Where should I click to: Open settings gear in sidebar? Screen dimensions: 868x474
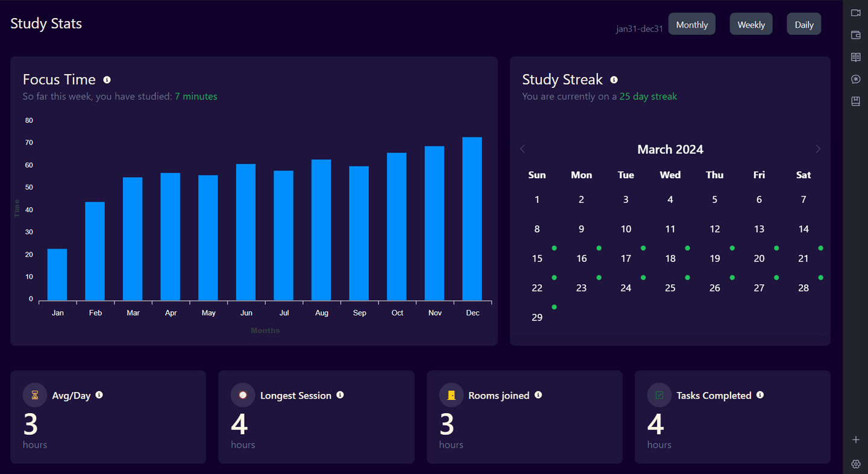tap(855, 464)
